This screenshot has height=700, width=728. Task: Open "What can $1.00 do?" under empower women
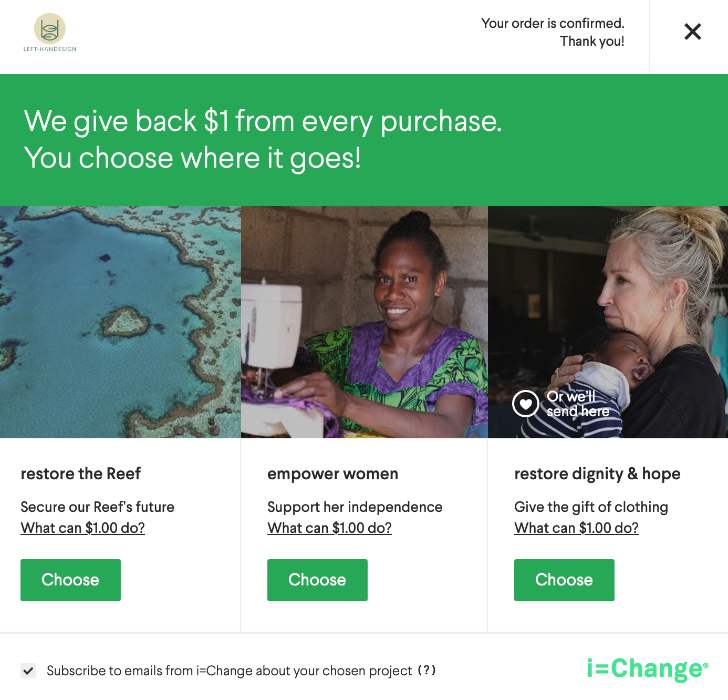tap(329, 528)
